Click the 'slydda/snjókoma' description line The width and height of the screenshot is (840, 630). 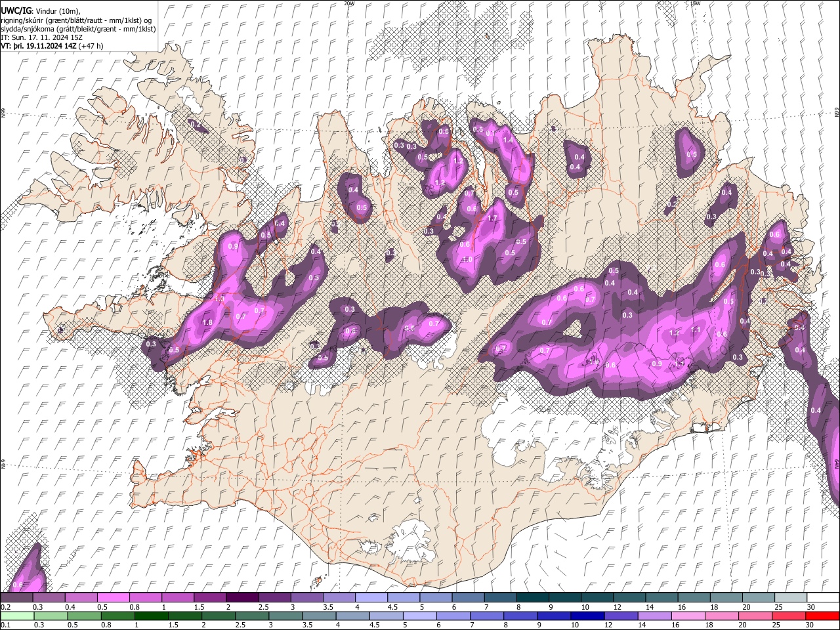click(78, 29)
